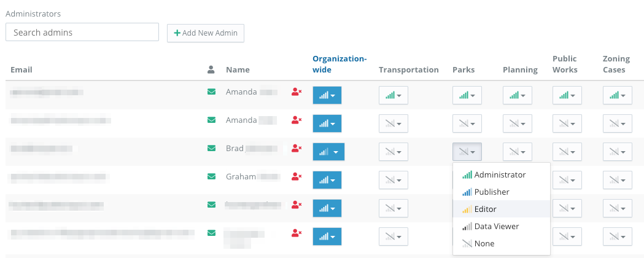
Task: Click the remove-user icon in the first Amanda row
Action: click(297, 92)
